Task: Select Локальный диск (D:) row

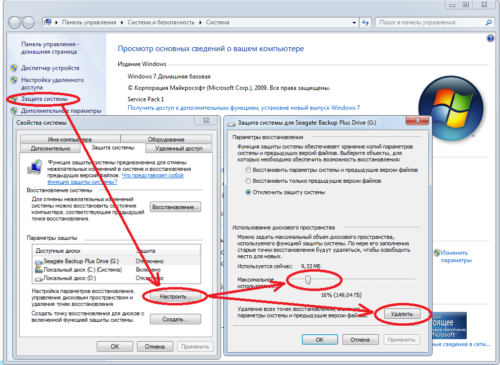Action: pyautogui.click(x=117, y=278)
